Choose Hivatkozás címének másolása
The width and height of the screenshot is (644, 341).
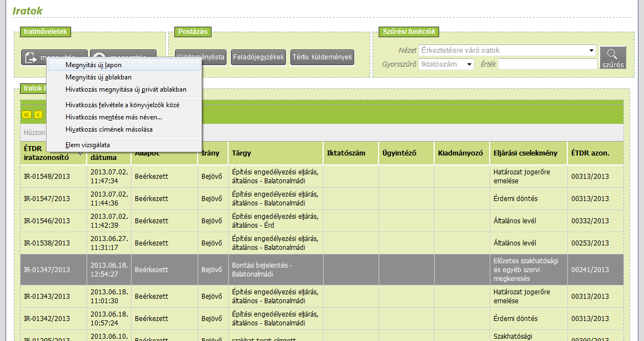point(124,129)
